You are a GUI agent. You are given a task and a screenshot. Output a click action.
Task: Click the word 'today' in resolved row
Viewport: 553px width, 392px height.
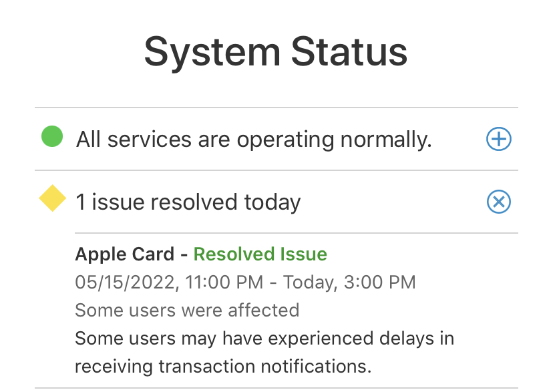[272, 202]
